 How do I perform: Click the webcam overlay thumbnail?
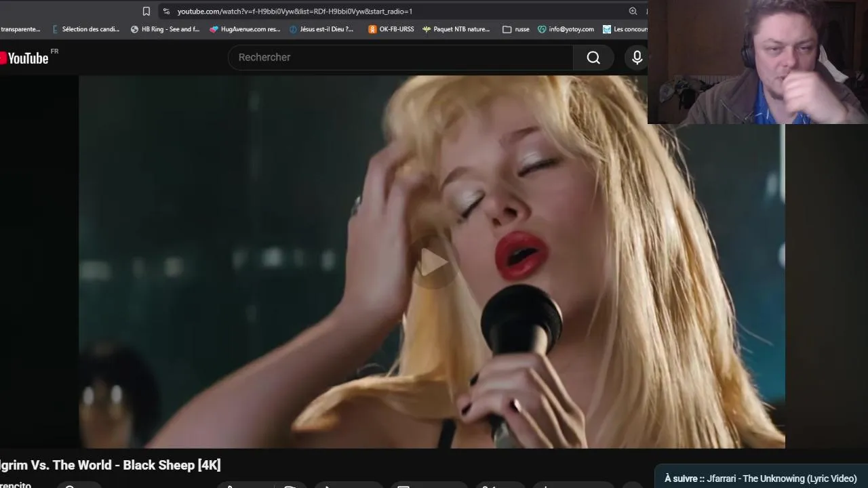click(x=757, y=62)
